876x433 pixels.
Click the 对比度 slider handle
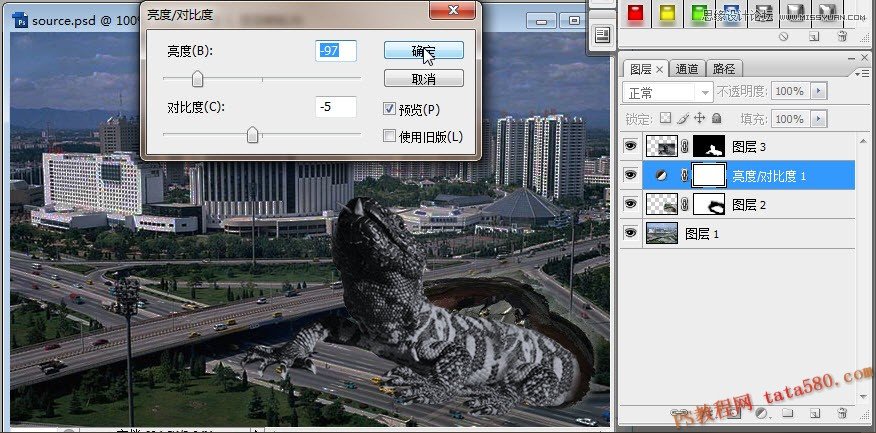253,134
